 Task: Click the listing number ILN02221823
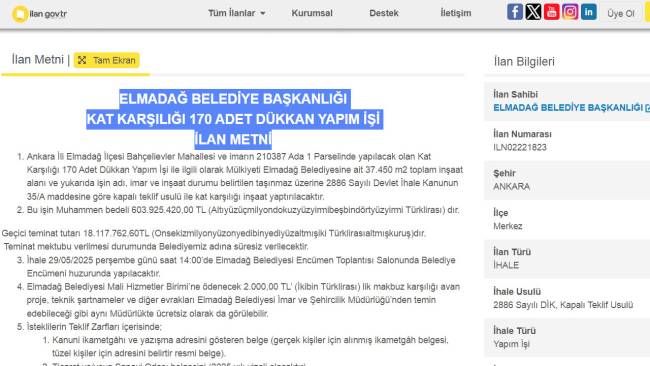tap(520, 147)
